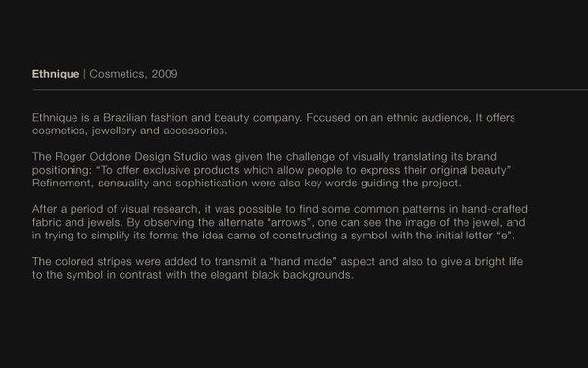
Task: Click the phrase 'elegant black backgrounds'
Action: (281, 275)
